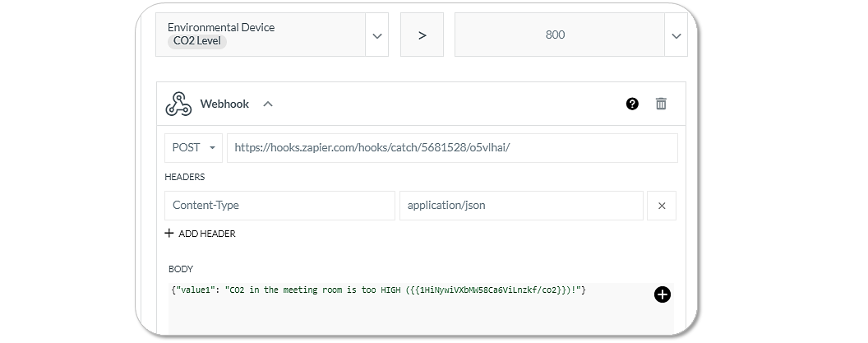Image resolution: width=868 pixels, height=343 pixels.
Task: Click the Webhook logo icon
Action: tap(178, 104)
